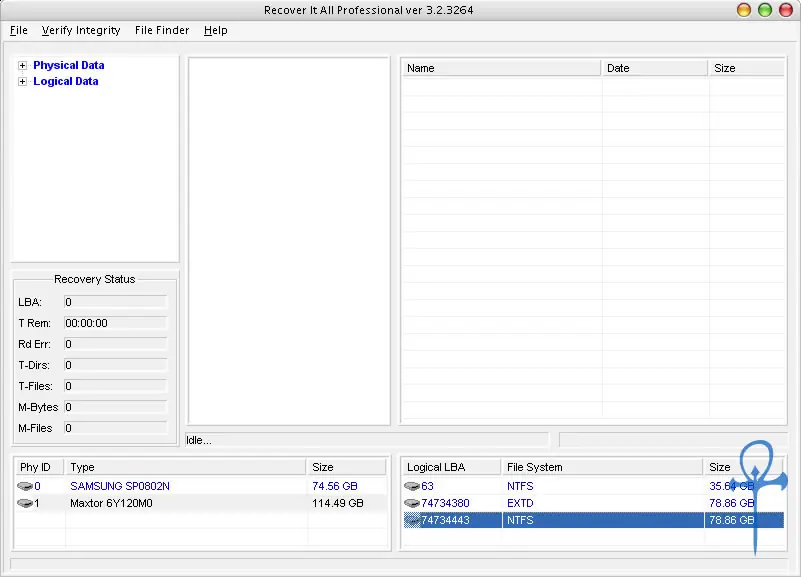Click the M-Files value field
The height and width of the screenshot is (577, 801).
pyautogui.click(x=115, y=428)
